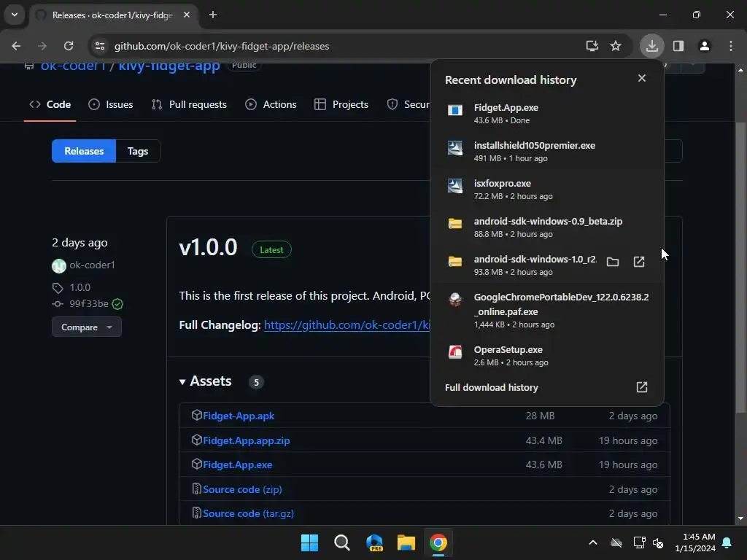The height and width of the screenshot is (560, 747).
Task: Open Fidget.App.exe download entry
Action: point(547,113)
